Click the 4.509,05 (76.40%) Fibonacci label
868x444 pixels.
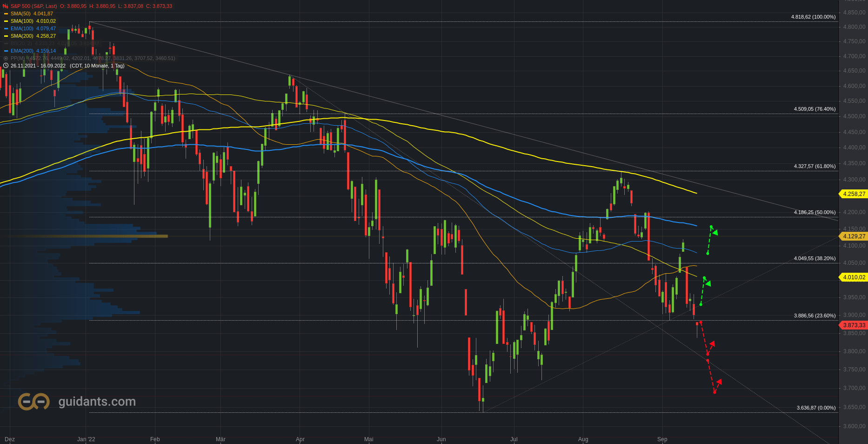(815, 109)
